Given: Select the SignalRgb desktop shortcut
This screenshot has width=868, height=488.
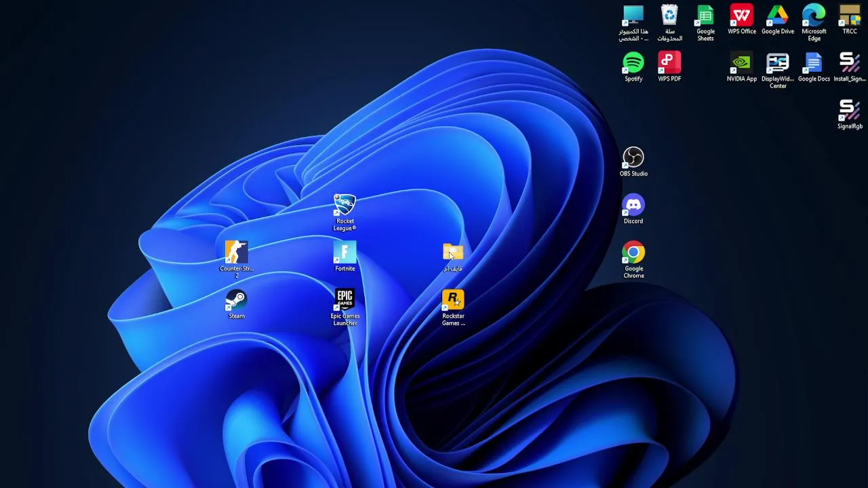Looking at the screenshot, I should click(850, 114).
